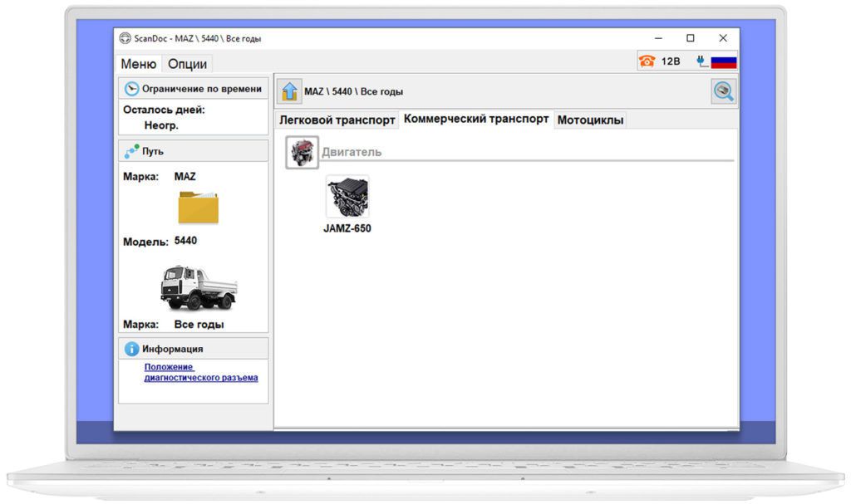Select the JAMZ-650 engine icon
Screen dimensions: 851x504
[x=347, y=198]
